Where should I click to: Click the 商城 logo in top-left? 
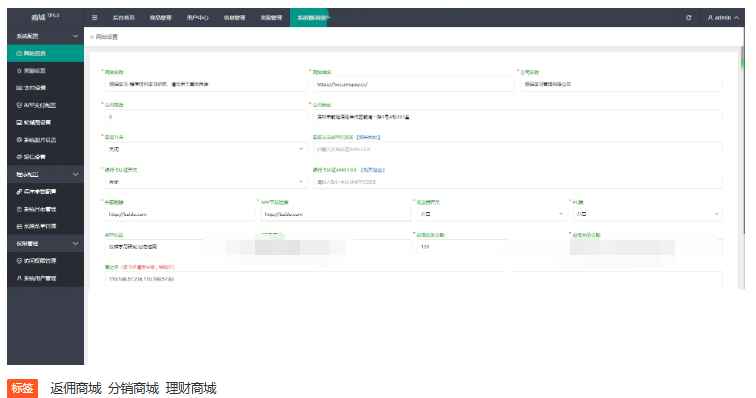point(45,17)
